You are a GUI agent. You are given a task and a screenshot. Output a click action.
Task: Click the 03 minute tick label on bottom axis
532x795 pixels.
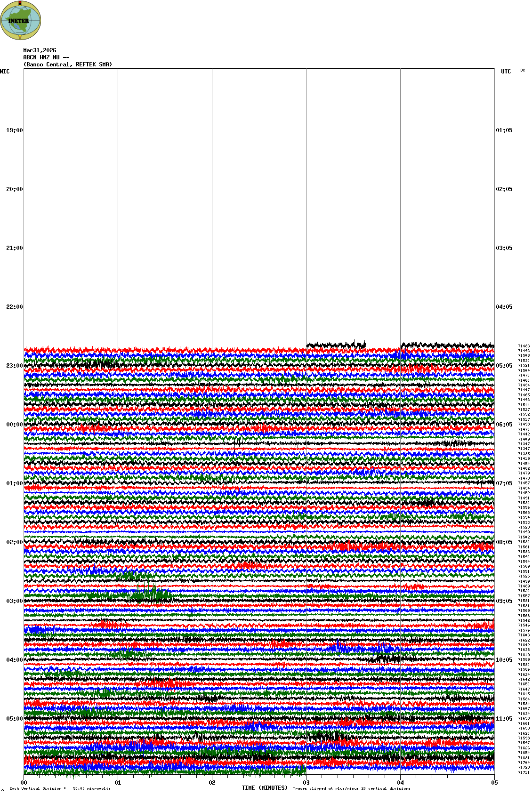click(306, 783)
